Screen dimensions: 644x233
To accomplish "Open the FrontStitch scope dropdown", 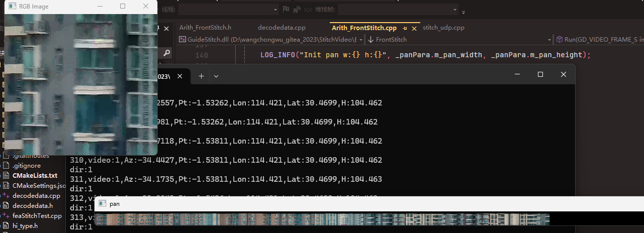I will (549, 39).
